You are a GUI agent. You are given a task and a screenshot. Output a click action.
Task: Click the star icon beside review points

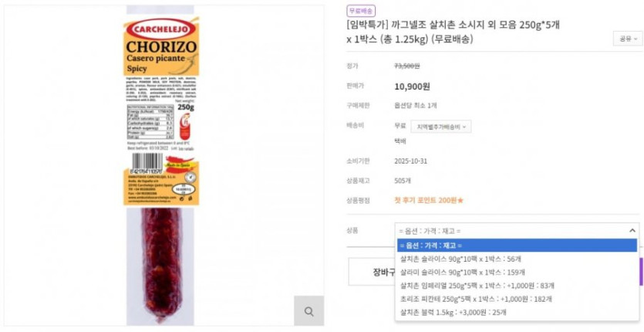click(x=460, y=200)
